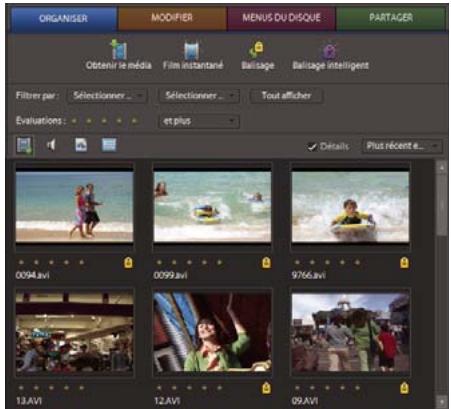Rate 12.AVI two stars

coord(174,388)
